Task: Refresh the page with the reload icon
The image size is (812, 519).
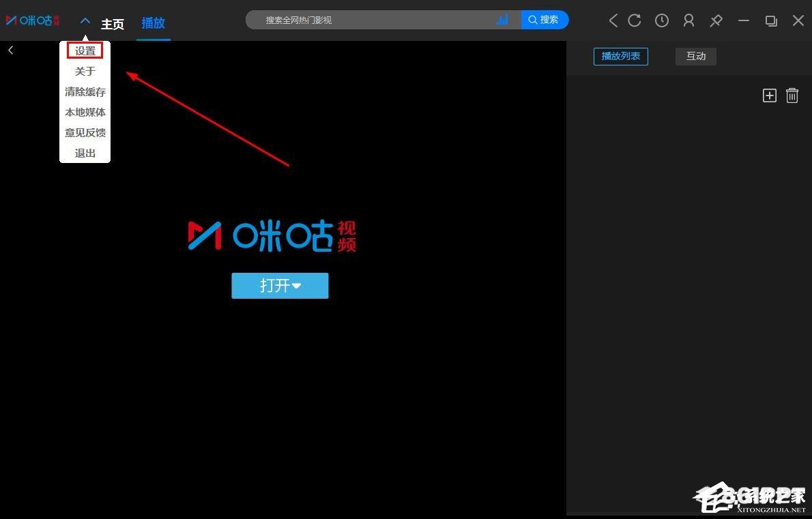Action: tap(635, 20)
